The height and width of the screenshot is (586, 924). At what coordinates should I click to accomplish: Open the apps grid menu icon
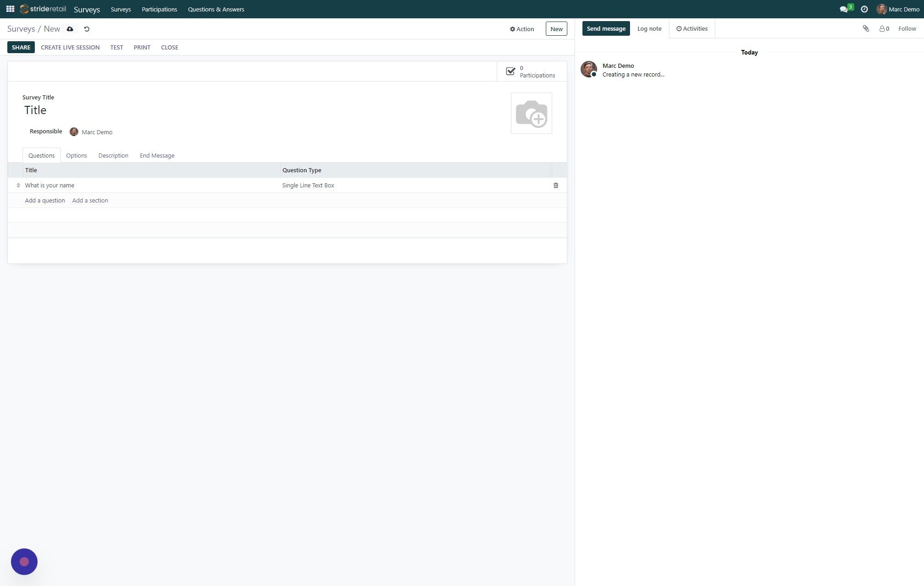pos(10,9)
